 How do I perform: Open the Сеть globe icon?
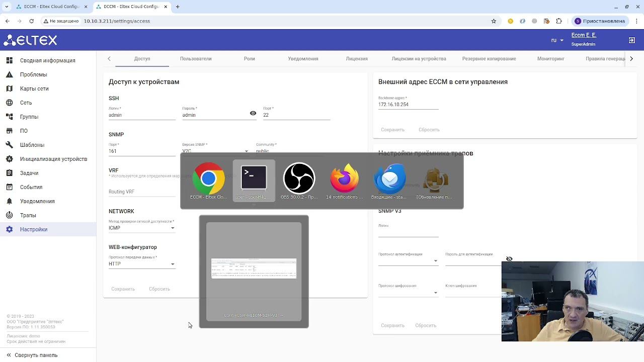(9, 103)
